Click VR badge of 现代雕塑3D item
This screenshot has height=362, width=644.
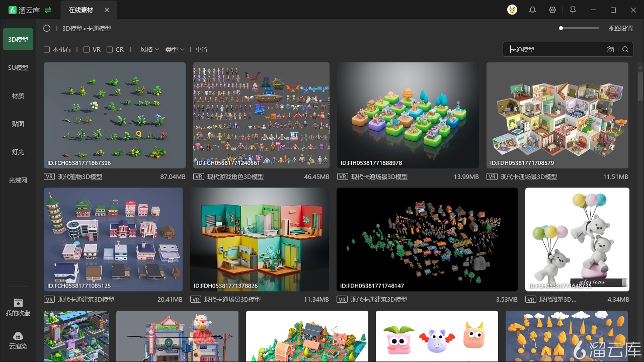click(x=531, y=299)
